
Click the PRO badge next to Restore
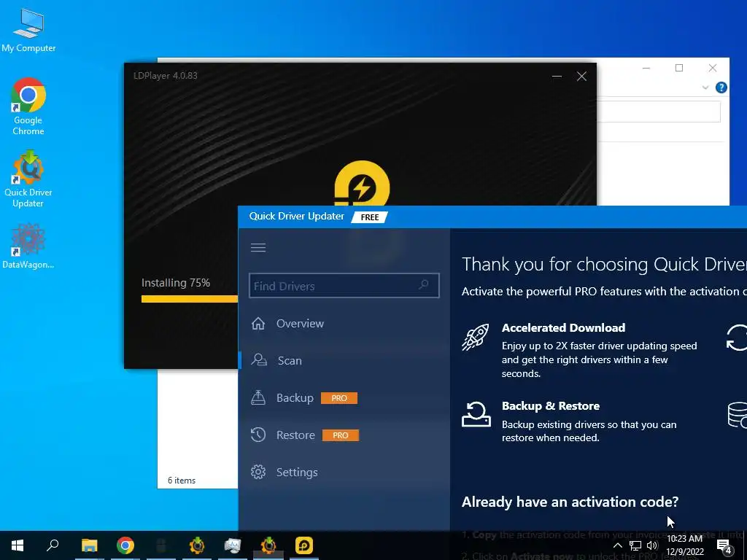[341, 435]
